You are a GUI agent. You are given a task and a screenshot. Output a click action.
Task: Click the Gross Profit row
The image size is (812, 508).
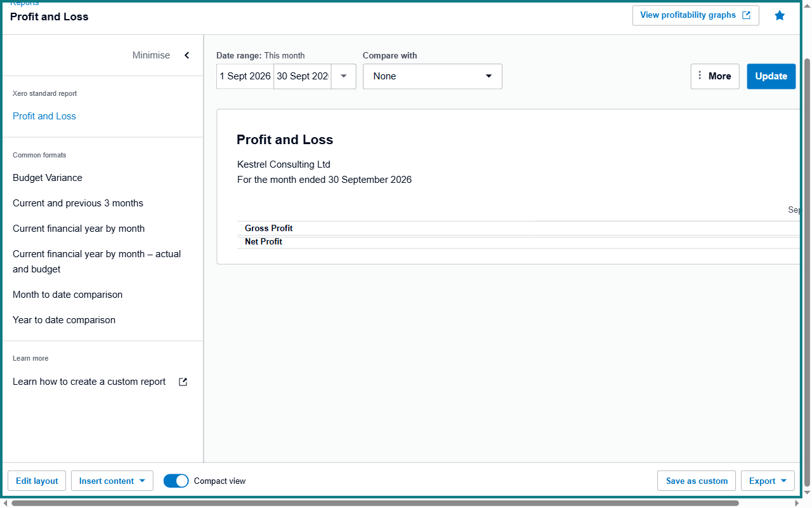[x=518, y=229]
